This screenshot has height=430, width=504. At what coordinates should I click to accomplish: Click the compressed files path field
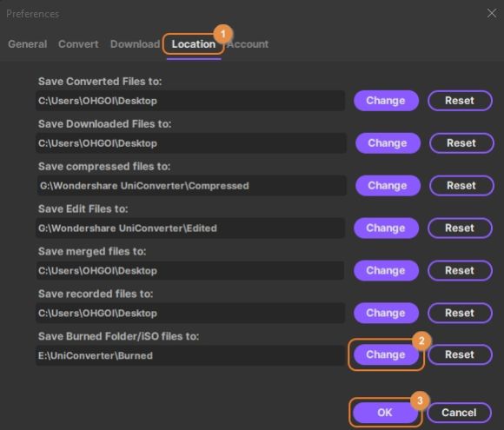(191, 185)
